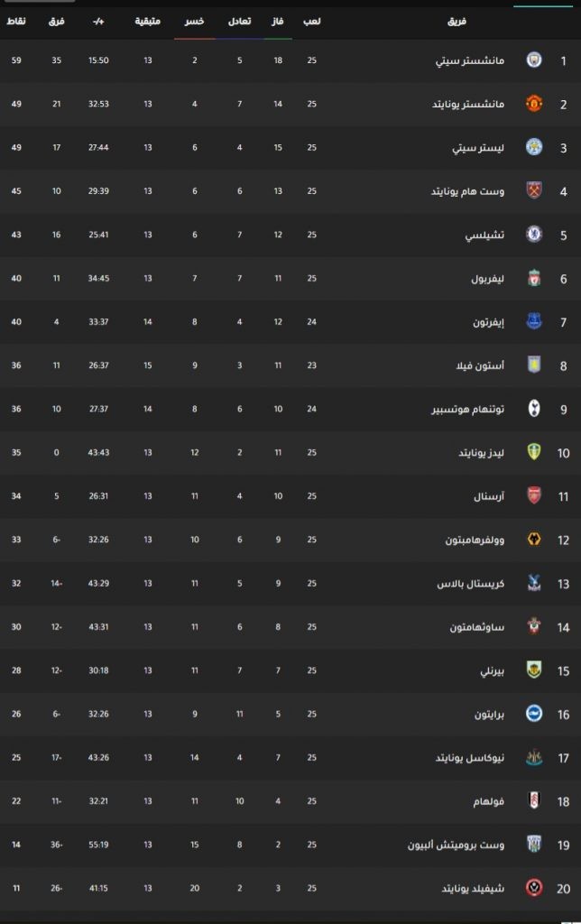The width and height of the screenshot is (581, 924).
Task: Select the West Ham United crest
Action: pos(534,191)
